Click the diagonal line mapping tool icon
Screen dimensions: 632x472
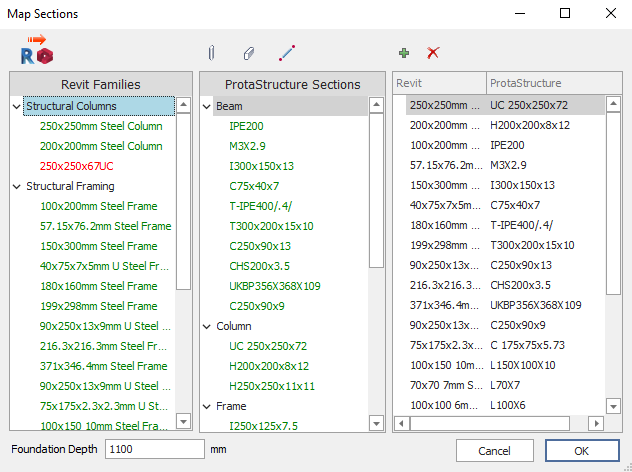click(287, 52)
